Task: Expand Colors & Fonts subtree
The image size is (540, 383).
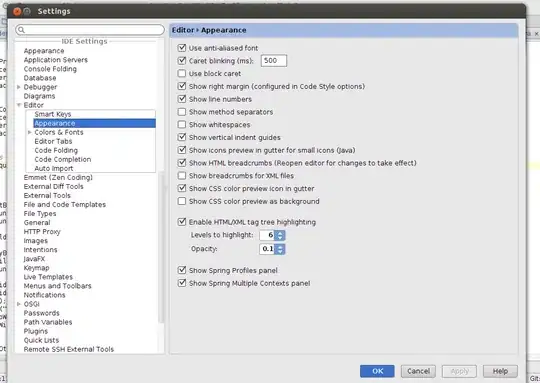Action: coord(30,132)
